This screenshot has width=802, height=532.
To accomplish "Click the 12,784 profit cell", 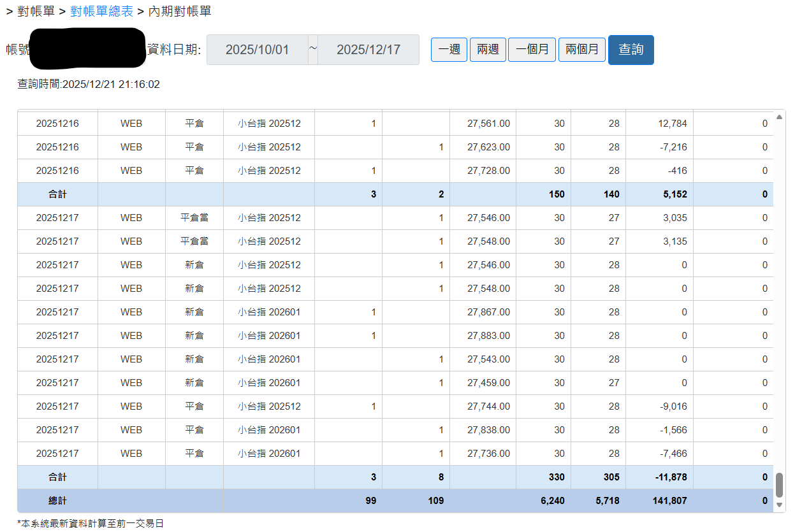I will click(659, 124).
